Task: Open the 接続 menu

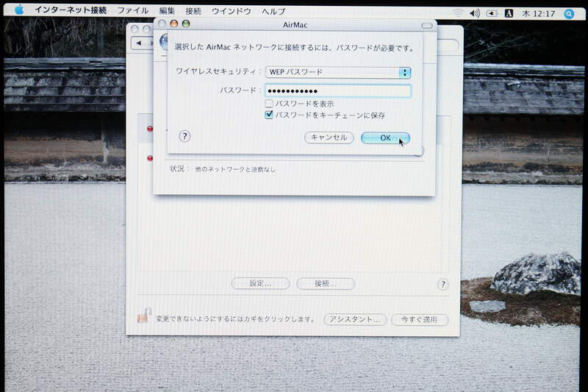Action: 193,11
